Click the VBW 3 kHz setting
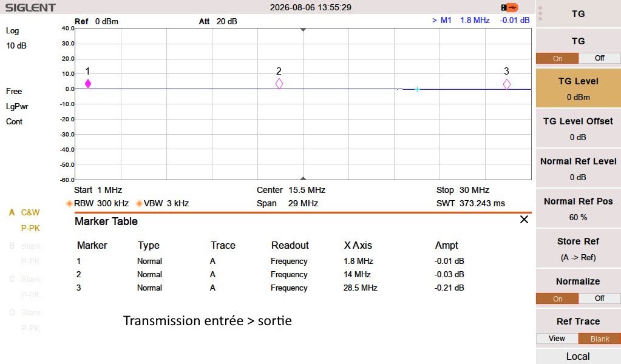The height and width of the screenshot is (364, 621). [162, 203]
